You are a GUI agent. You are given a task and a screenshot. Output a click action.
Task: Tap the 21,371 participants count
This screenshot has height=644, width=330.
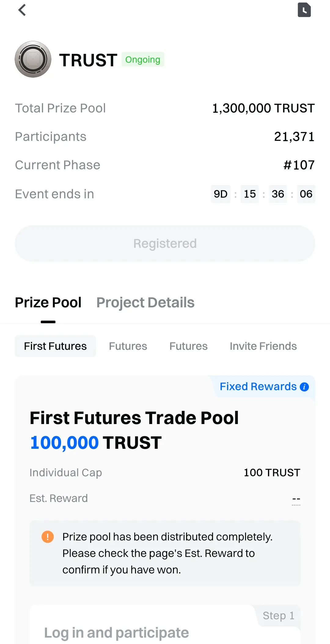click(x=294, y=137)
